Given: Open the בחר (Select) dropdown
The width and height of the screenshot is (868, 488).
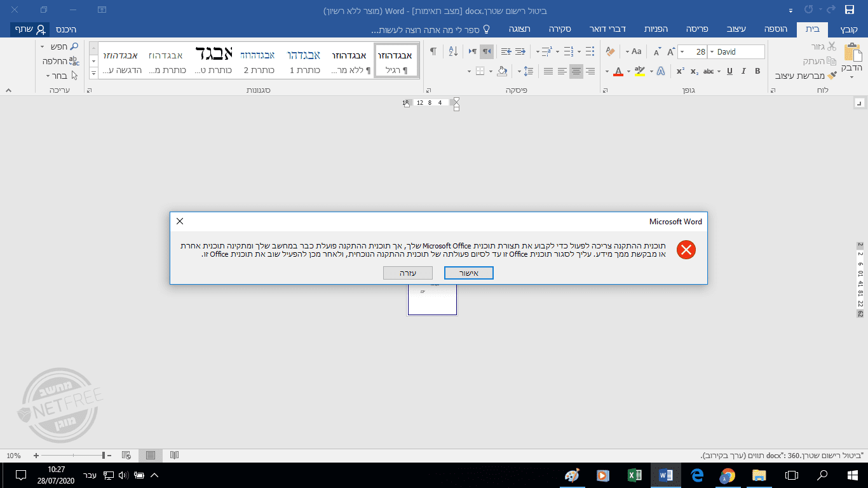Looking at the screenshot, I should coord(60,76).
